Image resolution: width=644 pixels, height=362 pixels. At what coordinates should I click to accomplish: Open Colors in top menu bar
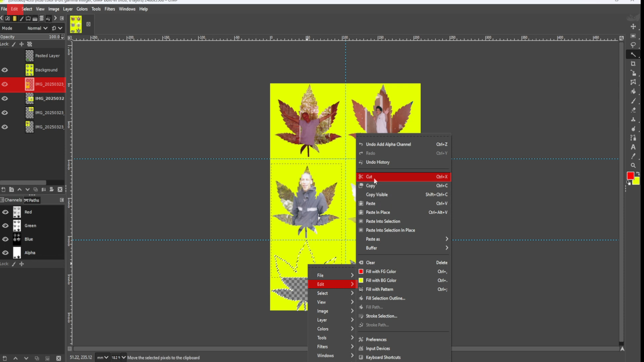tap(82, 9)
